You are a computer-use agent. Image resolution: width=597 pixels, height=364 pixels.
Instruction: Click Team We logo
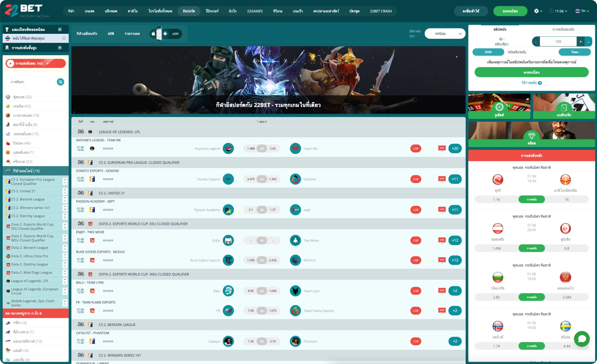point(295,148)
